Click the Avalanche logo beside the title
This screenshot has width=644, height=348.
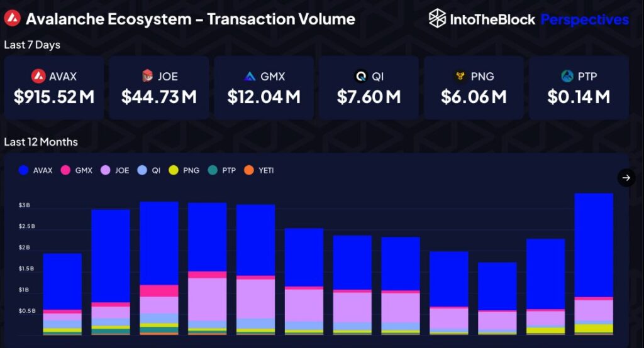[x=12, y=19]
